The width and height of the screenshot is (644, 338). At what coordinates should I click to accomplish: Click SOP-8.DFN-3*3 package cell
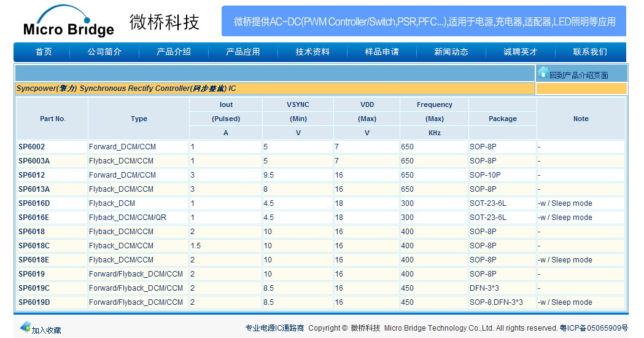tap(496, 302)
